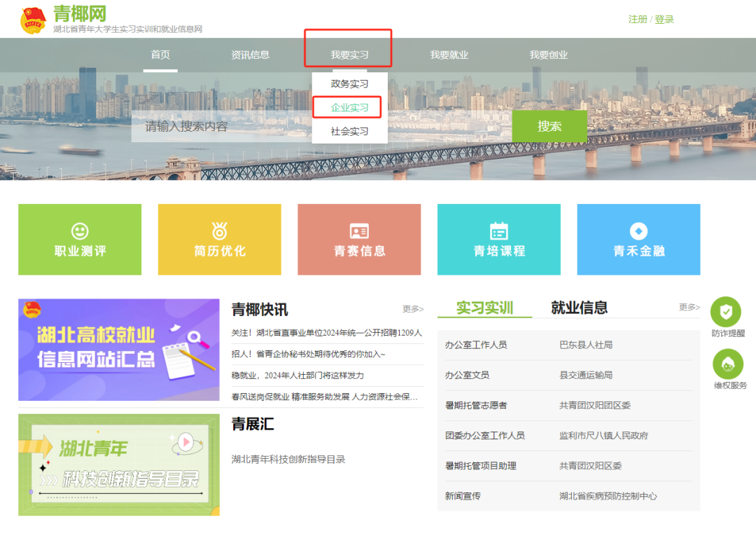Open 职业测评 smiley face tile

pos(80,239)
